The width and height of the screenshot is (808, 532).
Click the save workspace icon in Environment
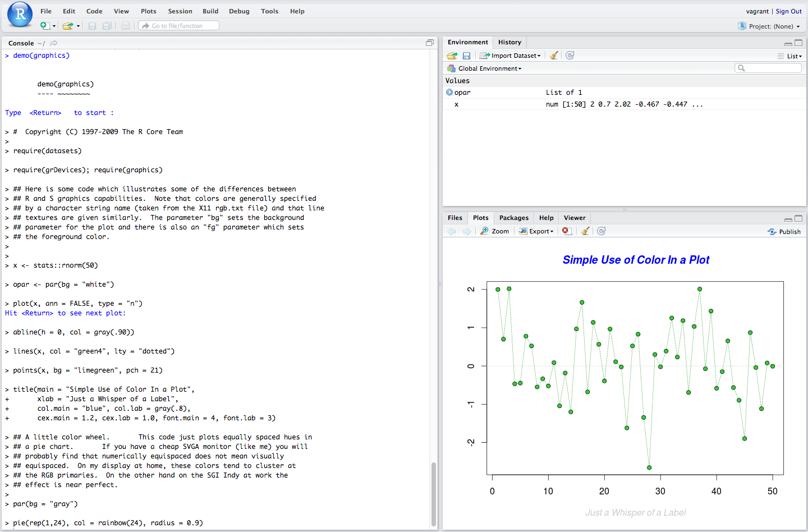pyautogui.click(x=466, y=56)
